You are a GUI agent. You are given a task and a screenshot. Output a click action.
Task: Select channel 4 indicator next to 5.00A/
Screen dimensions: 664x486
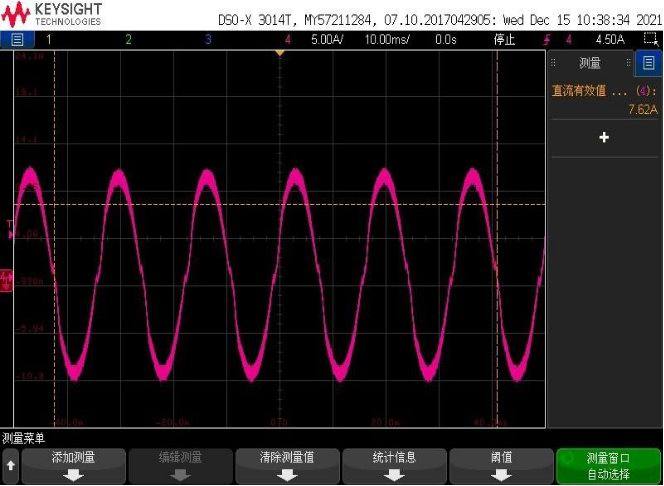coord(288,40)
